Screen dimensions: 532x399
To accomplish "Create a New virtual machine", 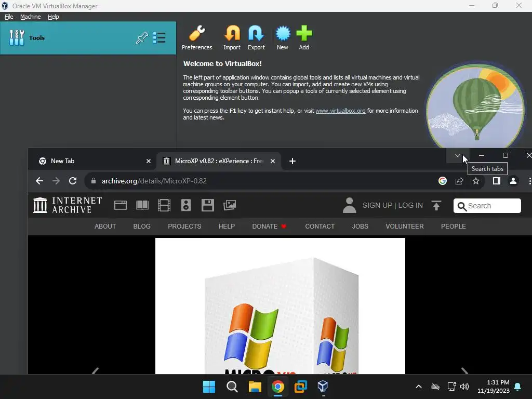I will click(x=282, y=37).
